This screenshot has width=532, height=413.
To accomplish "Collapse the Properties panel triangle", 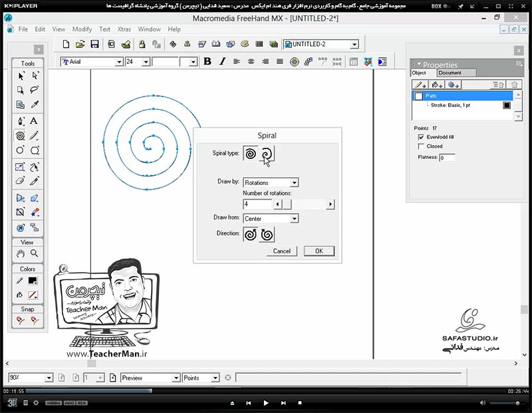I will pyautogui.click(x=419, y=64).
